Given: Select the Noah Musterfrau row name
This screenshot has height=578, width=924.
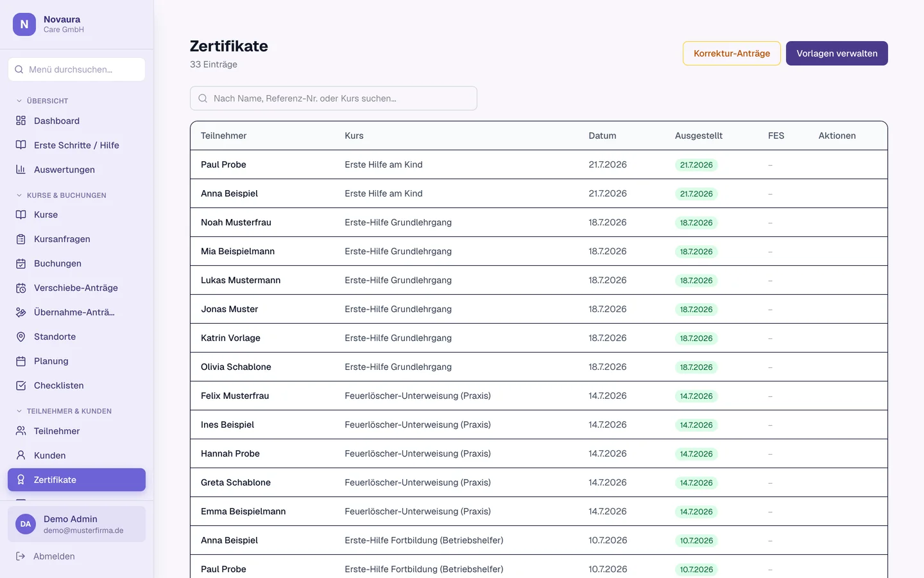Looking at the screenshot, I should [x=236, y=222].
